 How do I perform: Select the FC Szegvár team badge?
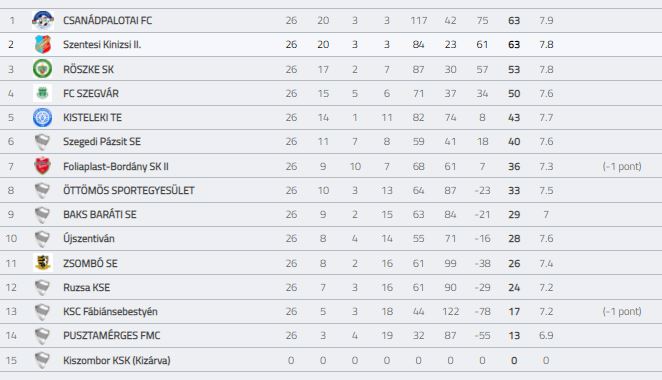pos(43,93)
